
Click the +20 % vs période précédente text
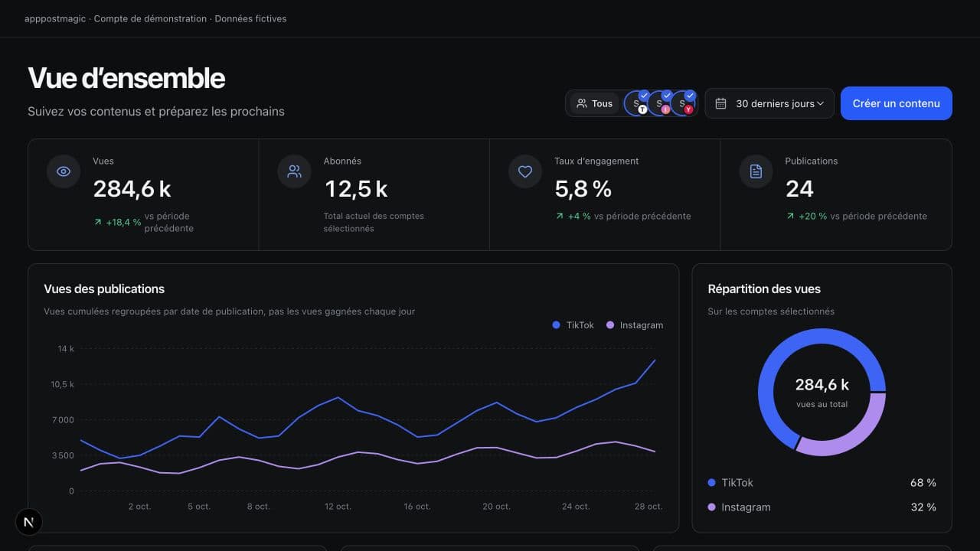tap(856, 217)
